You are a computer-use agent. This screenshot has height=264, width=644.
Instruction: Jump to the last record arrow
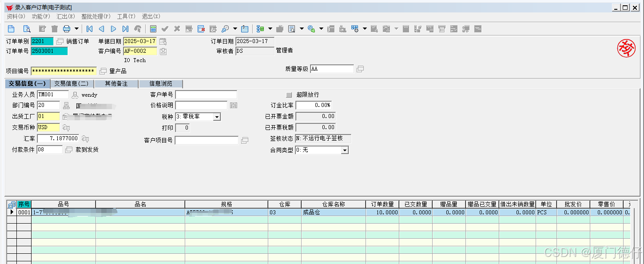pos(125,29)
